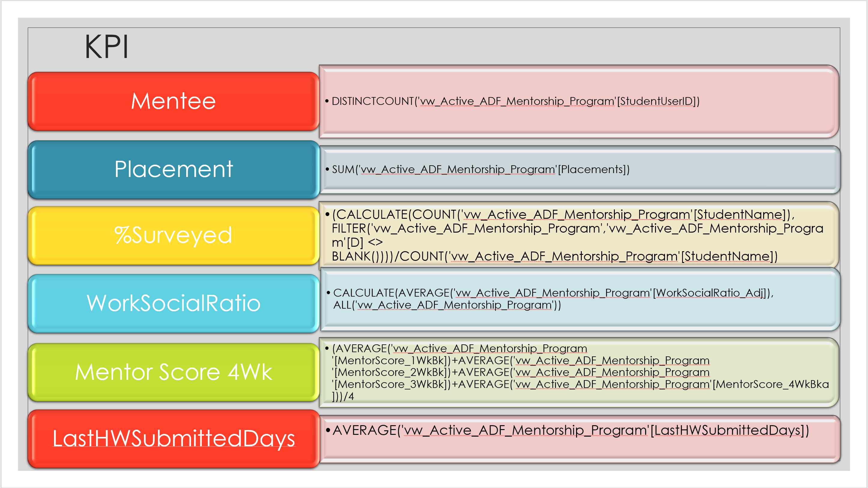
Task: Click the green Mentor Score 4Wk shape
Action: tap(174, 372)
